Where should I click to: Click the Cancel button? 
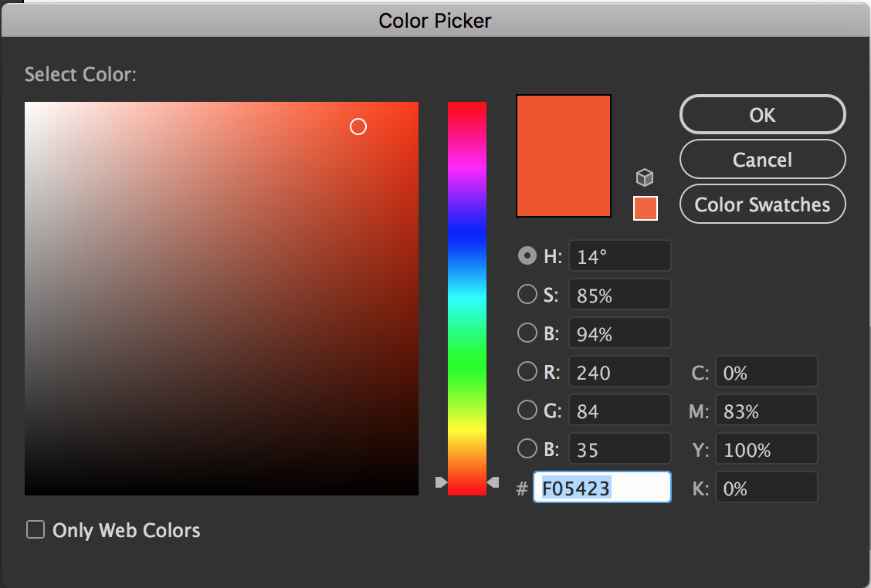click(x=762, y=159)
